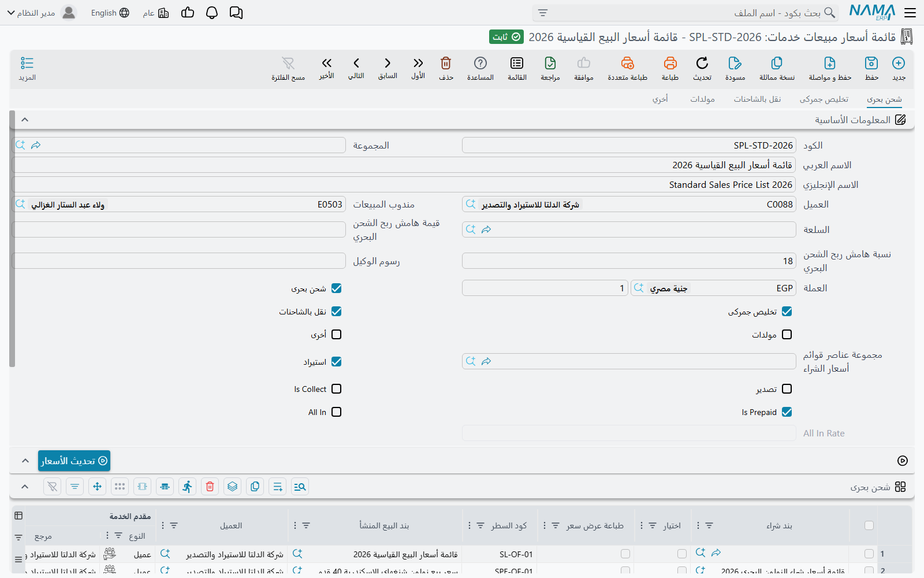
Task: Switch to تخليص جمركى tab
Action: (824, 99)
